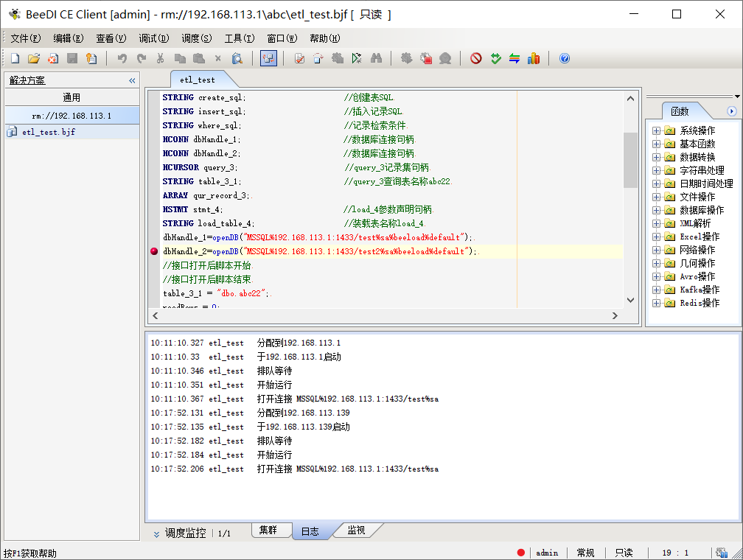Click the editor vertical scroll down arrow
Viewport: 743px width, 560px height.
coord(630,300)
